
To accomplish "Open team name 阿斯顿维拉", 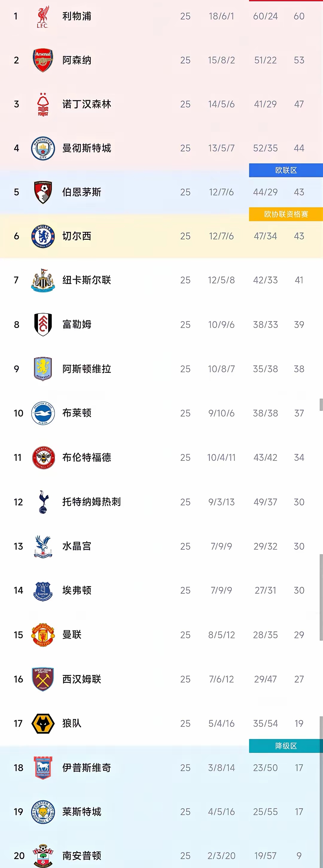I will coord(86,369).
